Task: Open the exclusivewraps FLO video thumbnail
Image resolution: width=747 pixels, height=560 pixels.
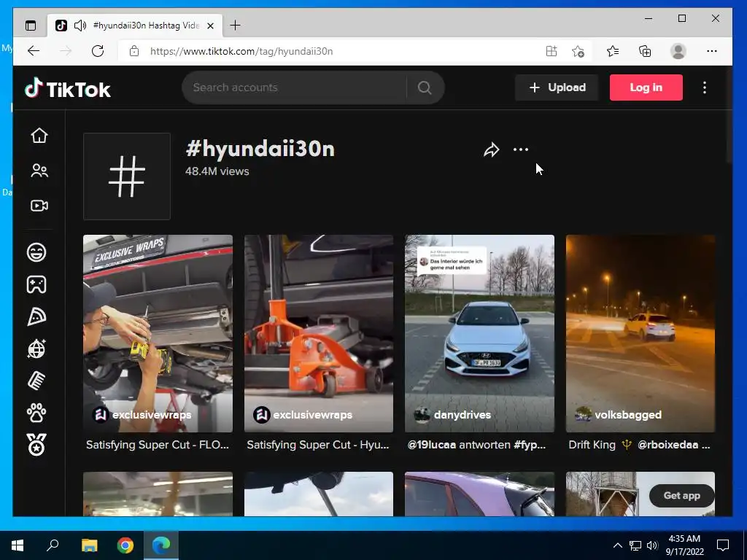Action: 158,333
